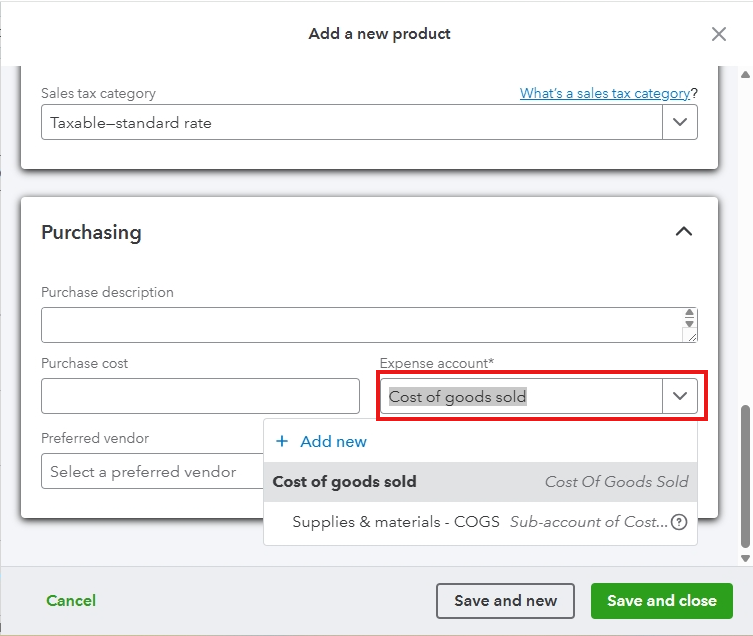Click the dialog scrollbar down arrow
The height and width of the screenshot is (636, 753).
(744, 558)
